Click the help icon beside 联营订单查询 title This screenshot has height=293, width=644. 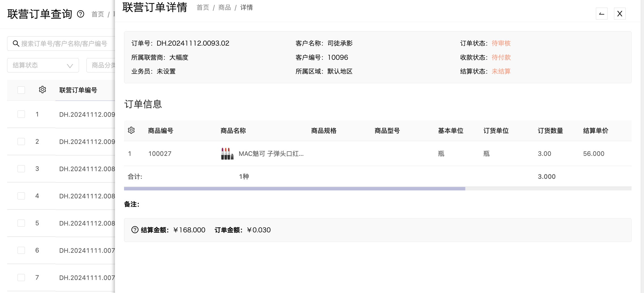[x=81, y=14]
